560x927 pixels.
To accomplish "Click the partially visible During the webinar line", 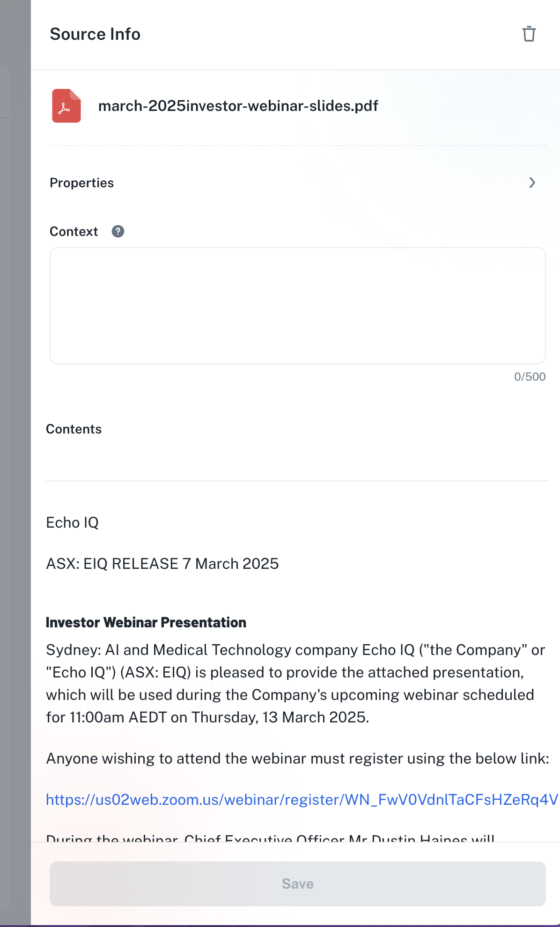I will coord(270,837).
